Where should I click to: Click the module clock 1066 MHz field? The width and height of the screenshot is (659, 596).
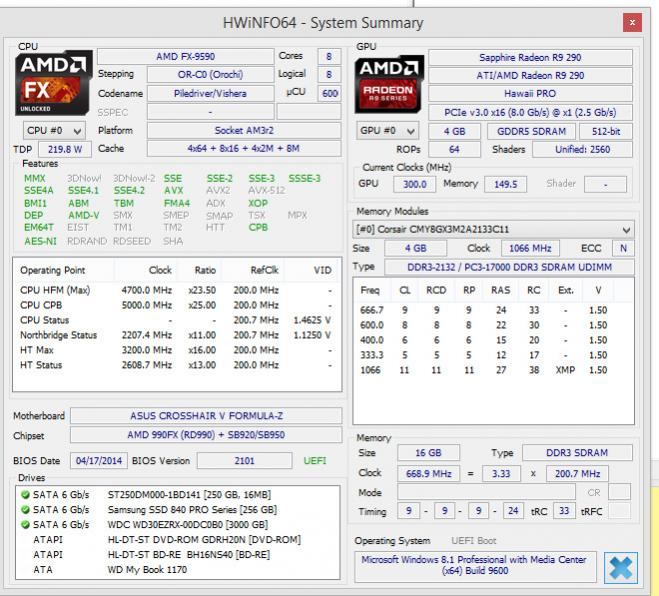coord(530,248)
